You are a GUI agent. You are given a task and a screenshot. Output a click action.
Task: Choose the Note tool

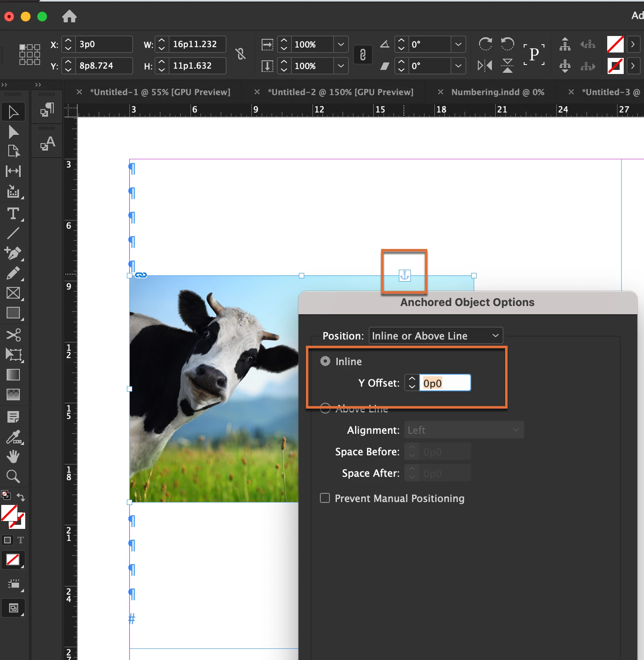tap(13, 417)
